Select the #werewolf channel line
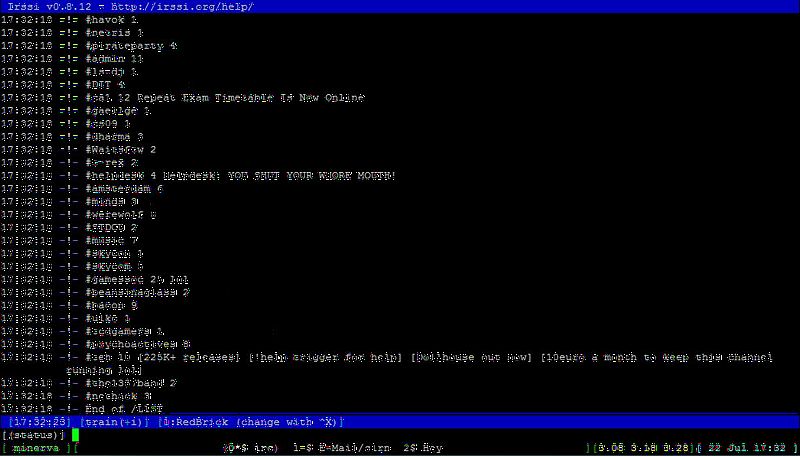The height and width of the screenshot is (456, 800). point(120,215)
